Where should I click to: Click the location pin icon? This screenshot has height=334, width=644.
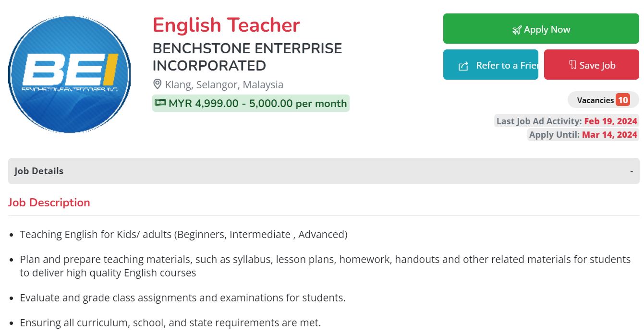[x=157, y=84]
